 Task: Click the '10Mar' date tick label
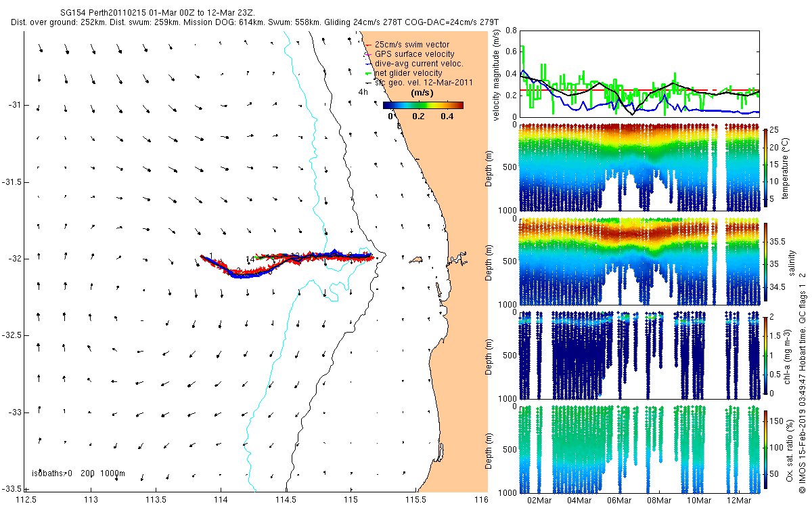point(699,500)
